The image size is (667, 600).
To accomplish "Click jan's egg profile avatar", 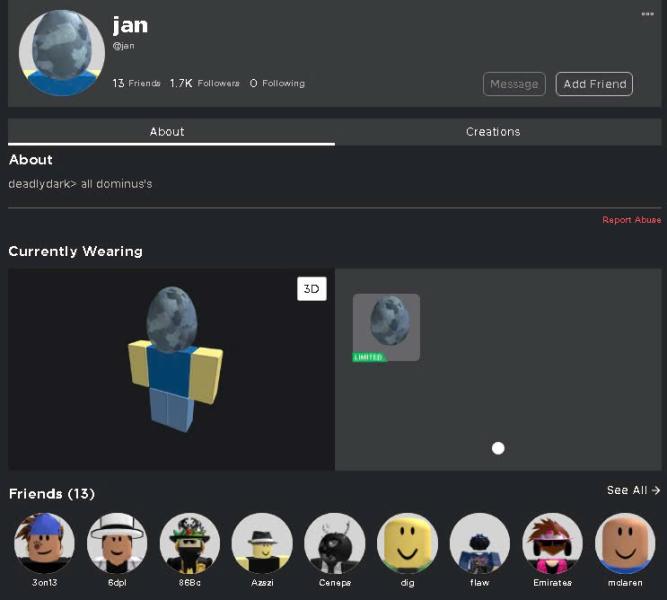I will [x=62, y=53].
